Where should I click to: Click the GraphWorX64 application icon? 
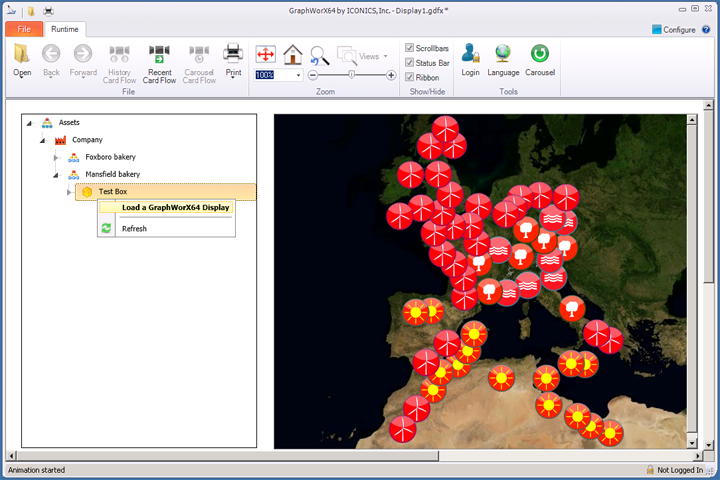(x=11, y=10)
